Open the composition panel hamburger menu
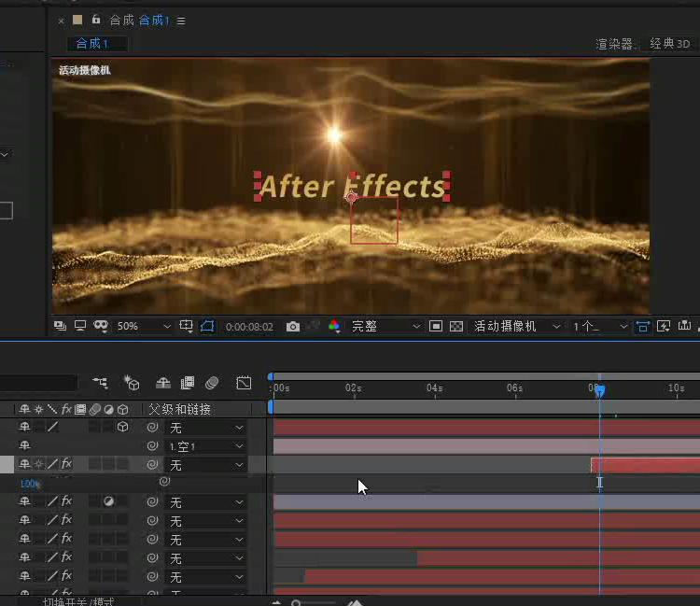Viewport: 700px width, 606px height. [181, 21]
